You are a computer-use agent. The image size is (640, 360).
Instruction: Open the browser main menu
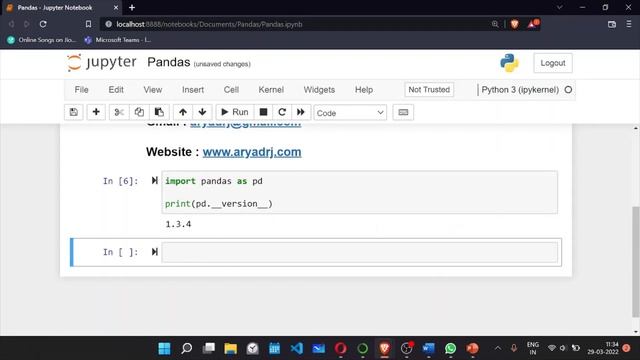click(629, 24)
